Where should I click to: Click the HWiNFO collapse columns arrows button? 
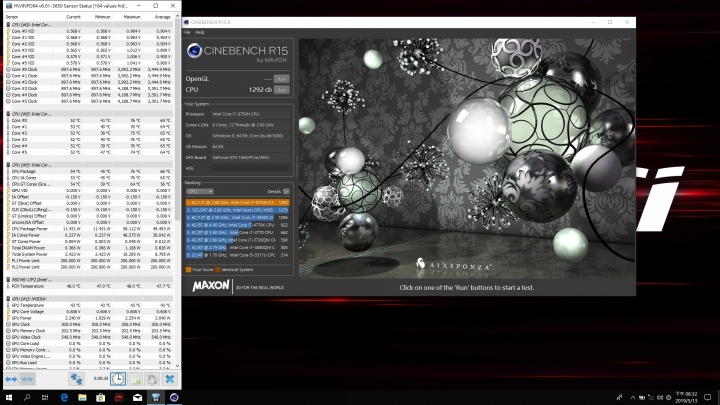[28, 379]
